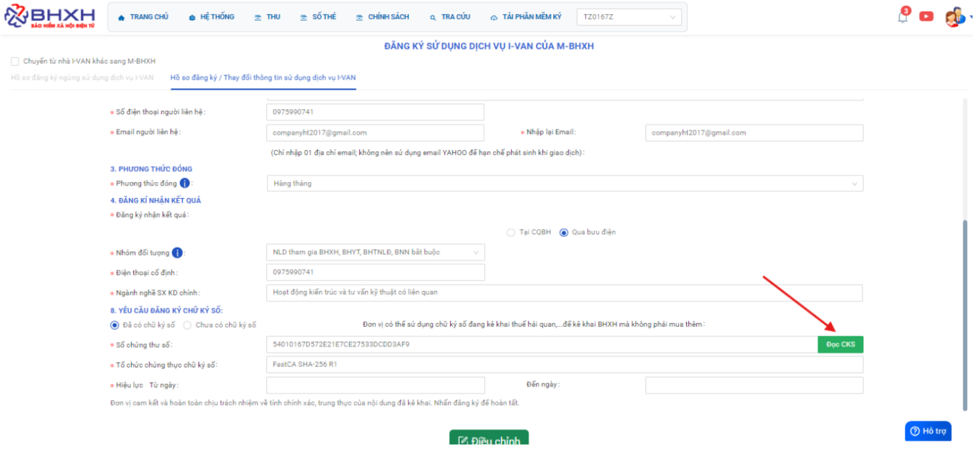The width and height of the screenshot is (980, 451).
Task: Click the BHXH logo icon
Action: 16,17
